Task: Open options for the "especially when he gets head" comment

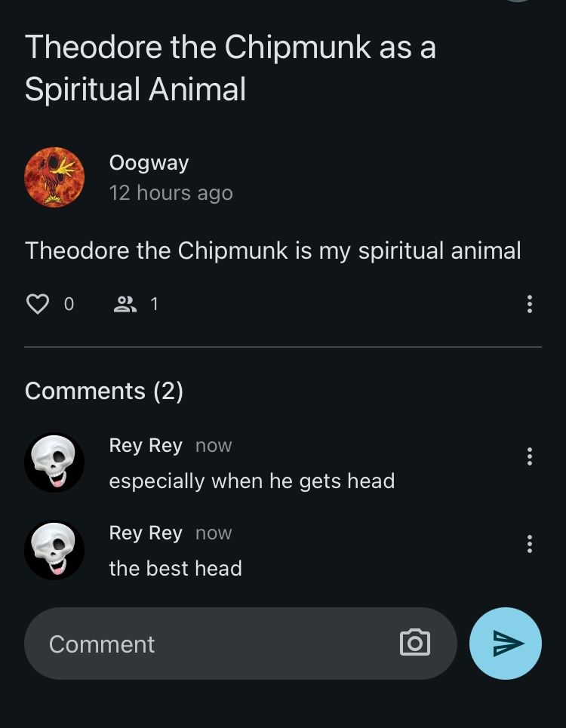Action: coord(529,456)
